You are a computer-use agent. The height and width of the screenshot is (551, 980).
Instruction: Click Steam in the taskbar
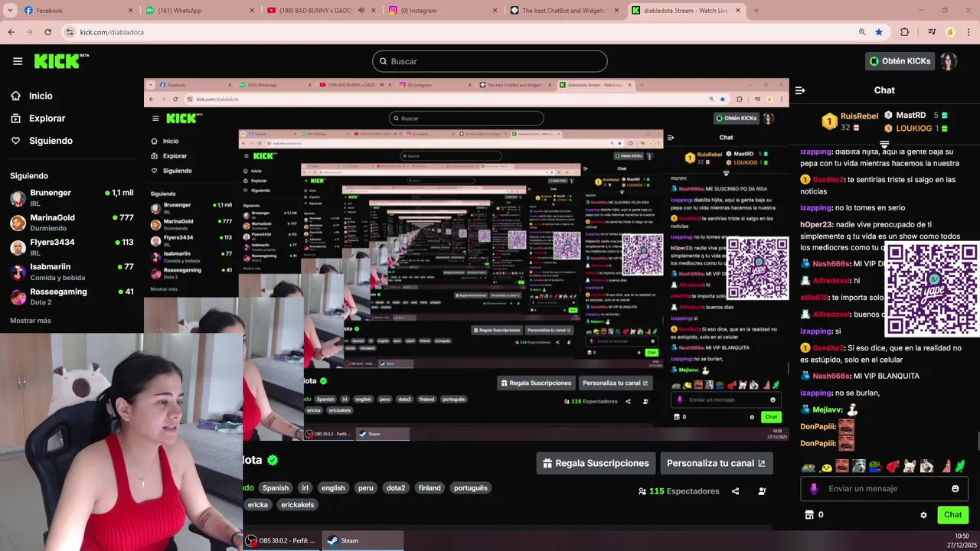(x=363, y=541)
